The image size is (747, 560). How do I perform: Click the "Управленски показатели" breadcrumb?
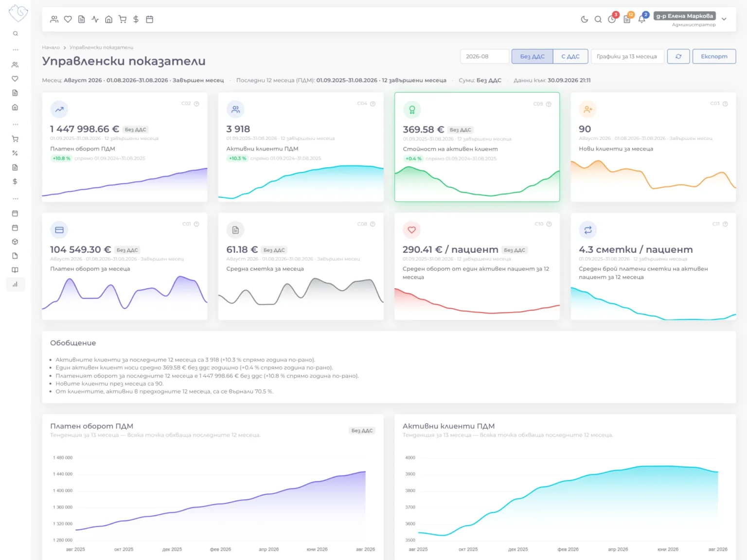coord(101,48)
